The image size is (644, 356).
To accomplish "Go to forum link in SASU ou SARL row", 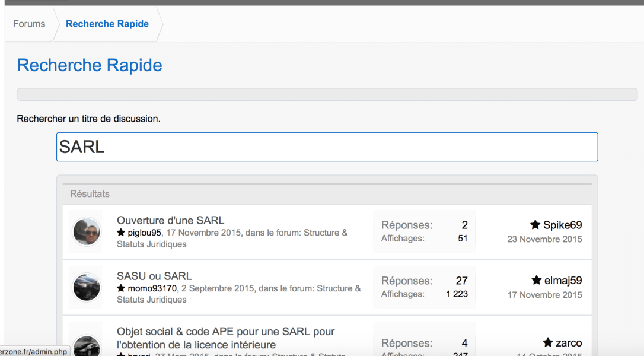I will tap(238, 294).
